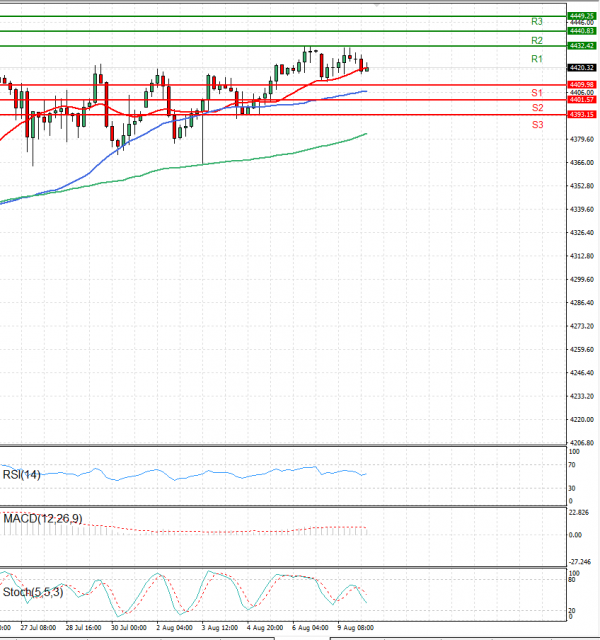Select the green price tag 4449.25
This screenshot has width=600, height=640.
582,16
